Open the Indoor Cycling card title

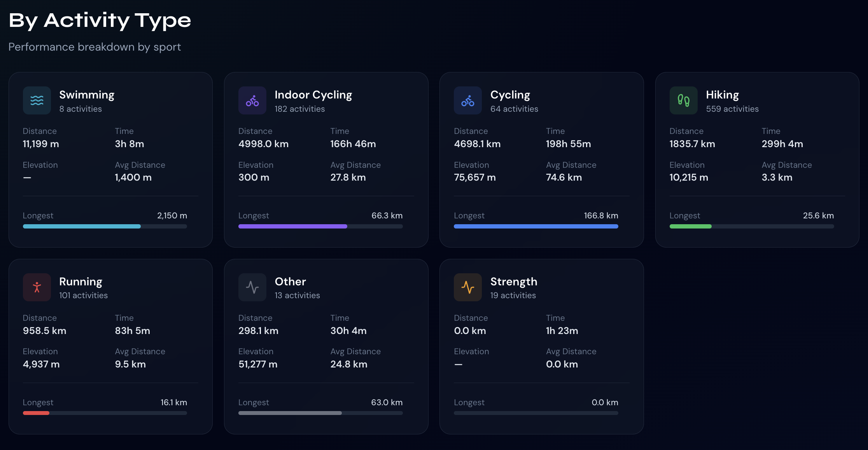pyautogui.click(x=313, y=95)
